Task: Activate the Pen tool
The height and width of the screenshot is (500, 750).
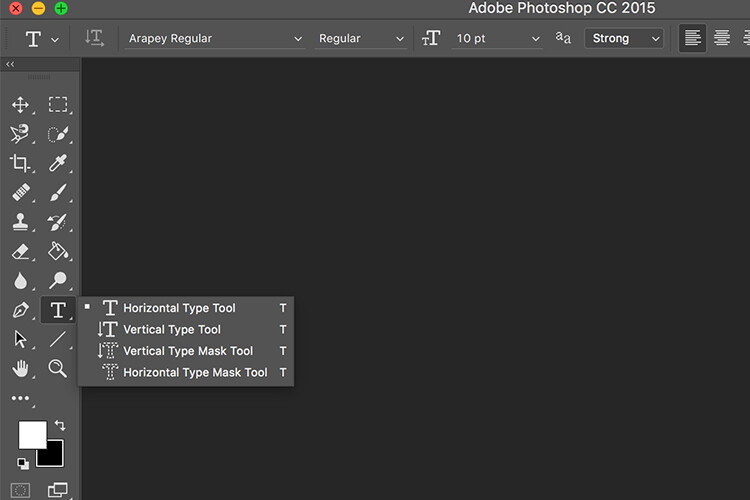Action: 20,310
